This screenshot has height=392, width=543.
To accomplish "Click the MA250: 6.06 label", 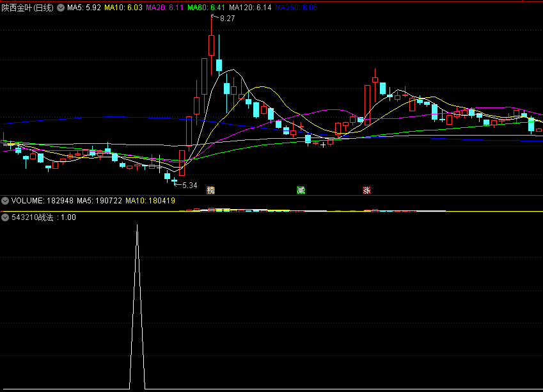I will pyautogui.click(x=296, y=8).
